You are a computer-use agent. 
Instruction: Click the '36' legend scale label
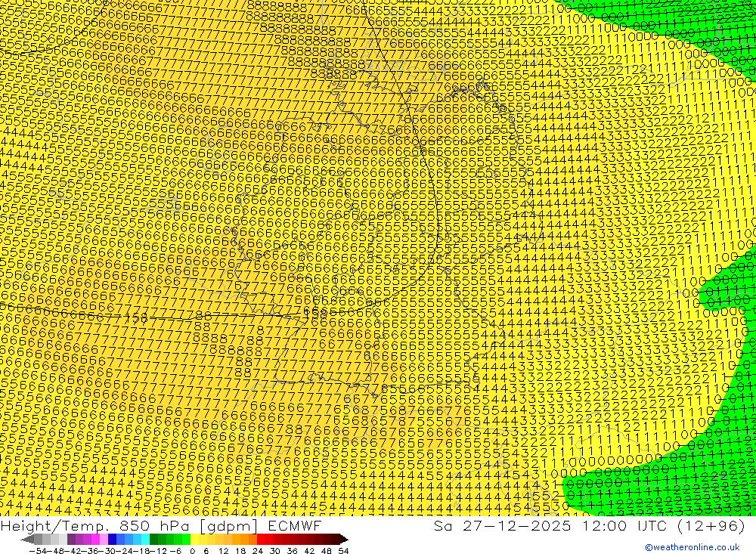tap(292, 551)
